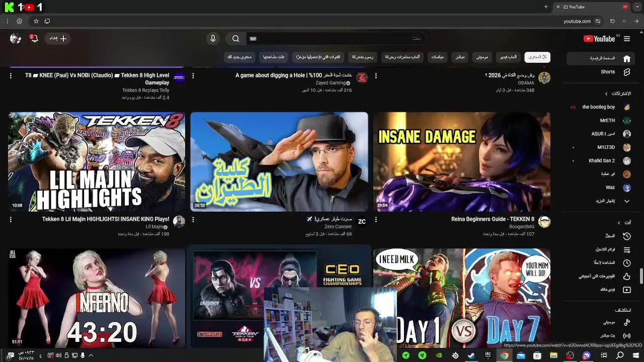Select the mixes (ميكسات) filter chip
The image size is (644, 362).
438,57
